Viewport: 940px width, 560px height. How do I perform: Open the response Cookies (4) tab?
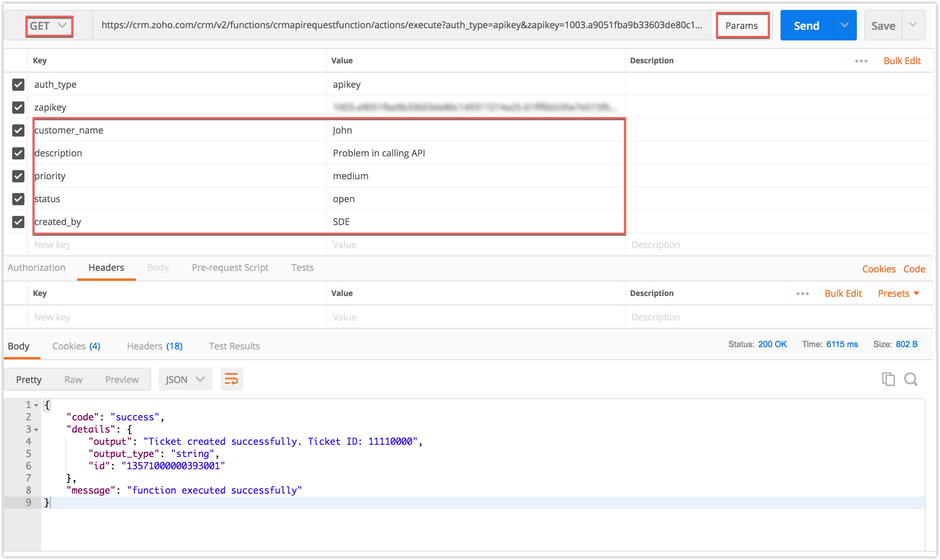76,346
